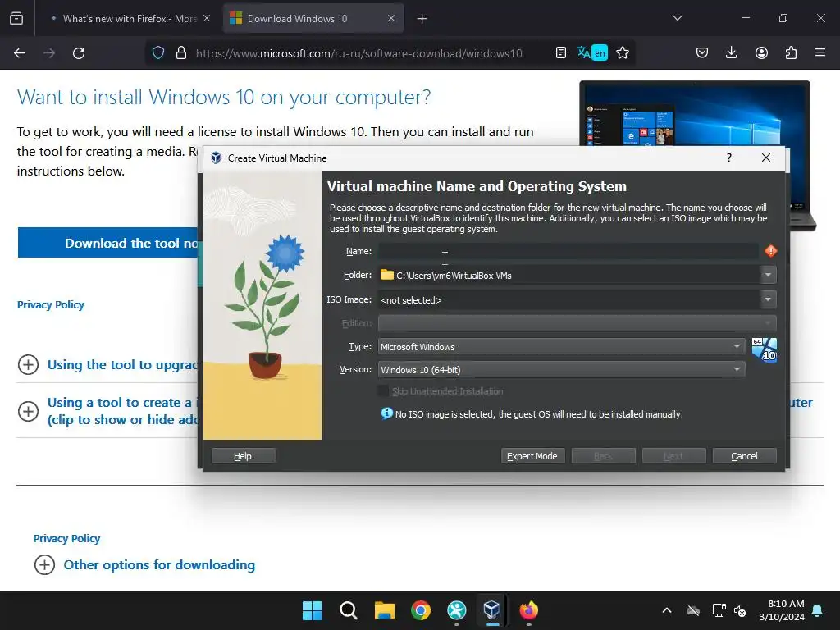Open the tracking protection shield icon
The height and width of the screenshot is (630, 840).
coord(158,53)
